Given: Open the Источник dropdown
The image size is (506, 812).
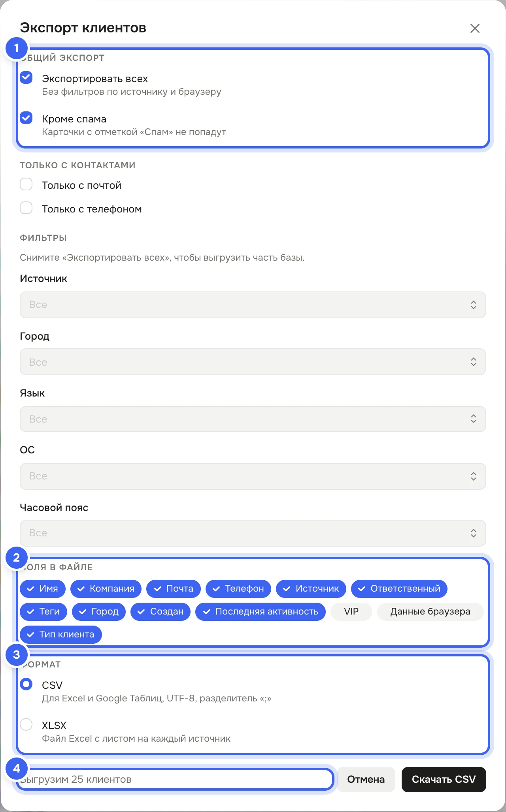Looking at the screenshot, I should point(253,305).
